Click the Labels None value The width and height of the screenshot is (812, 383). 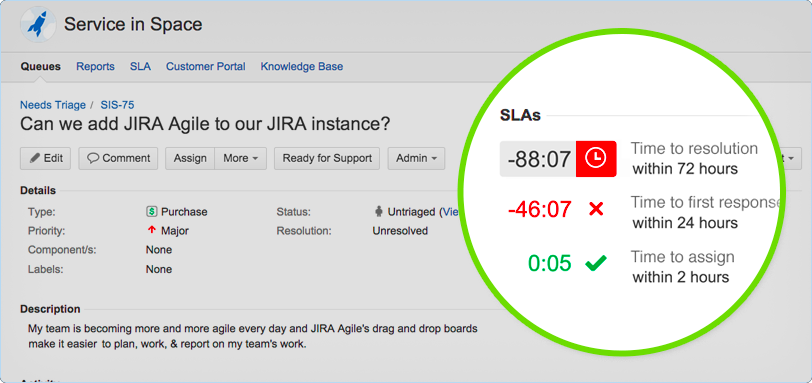click(x=159, y=269)
